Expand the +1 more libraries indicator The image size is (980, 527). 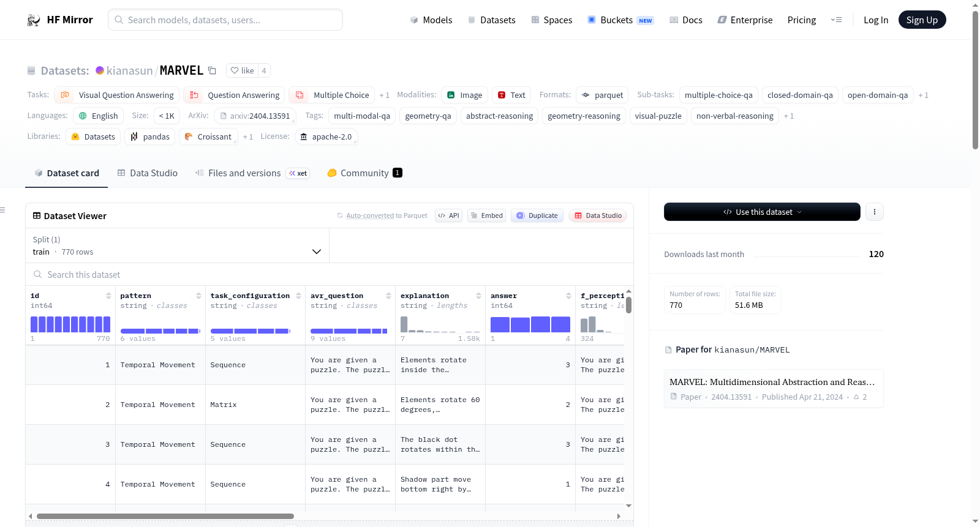247,137
